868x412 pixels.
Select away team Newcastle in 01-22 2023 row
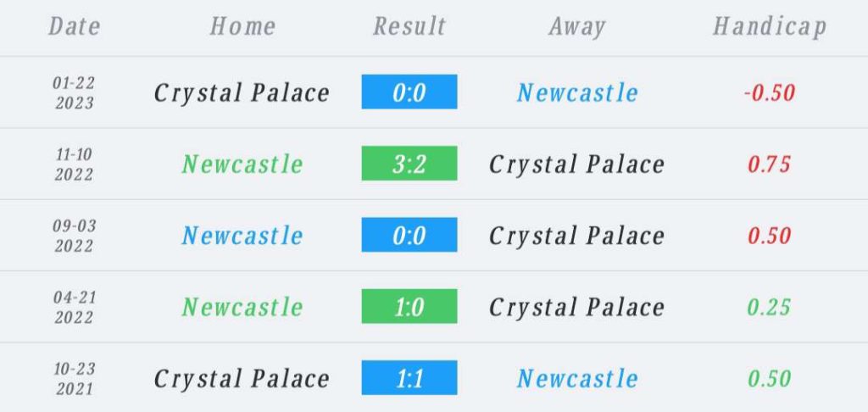[x=577, y=92]
